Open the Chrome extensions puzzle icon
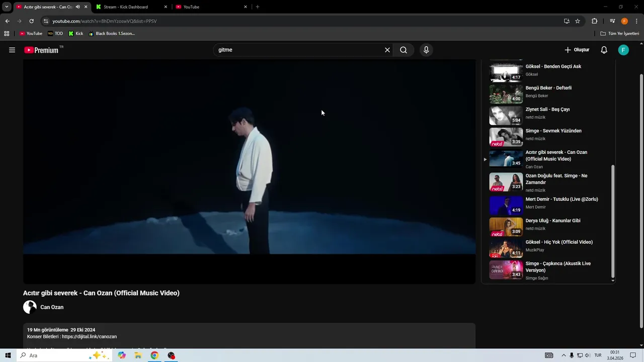This screenshot has height=362, width=644. (595, 21)
